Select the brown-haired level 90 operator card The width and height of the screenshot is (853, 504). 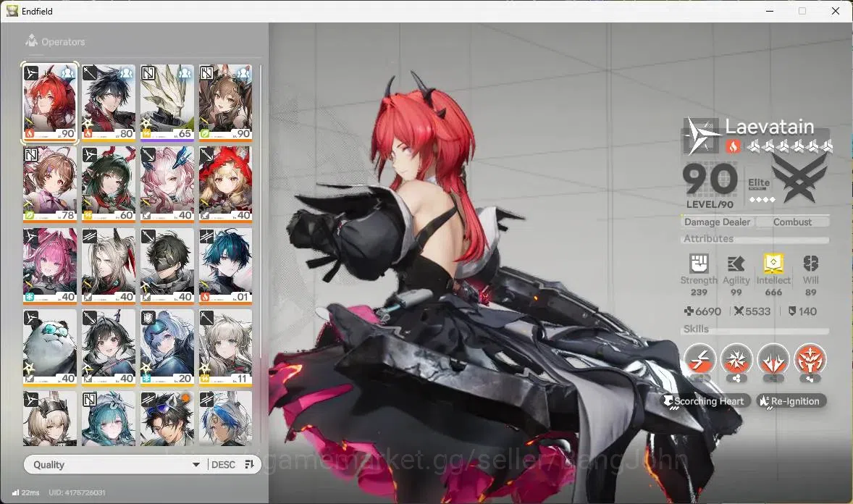pos(225,102)
